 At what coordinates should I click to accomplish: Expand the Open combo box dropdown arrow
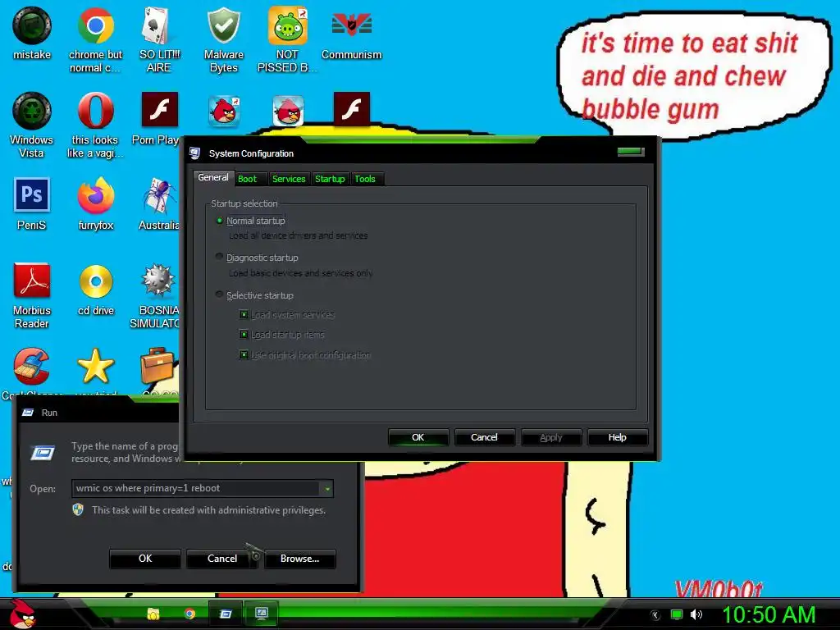coord(326,488)
